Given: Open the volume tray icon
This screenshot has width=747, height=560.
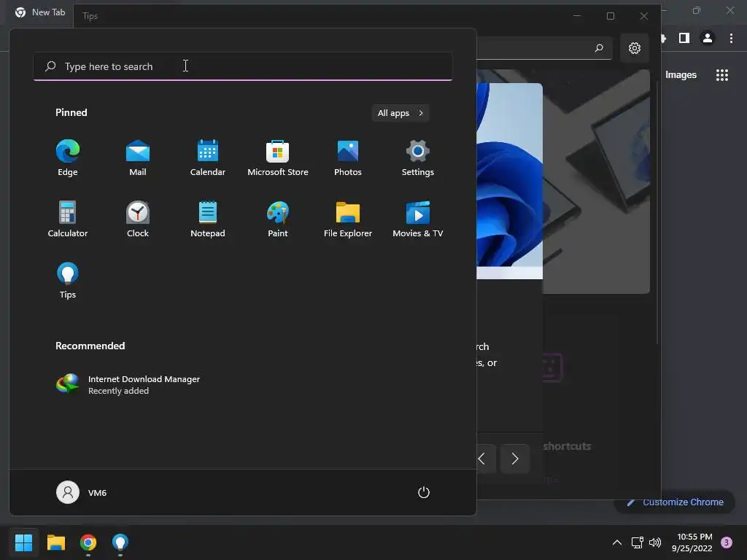Looking at the screenshot, I should click(x=655, y=542).
